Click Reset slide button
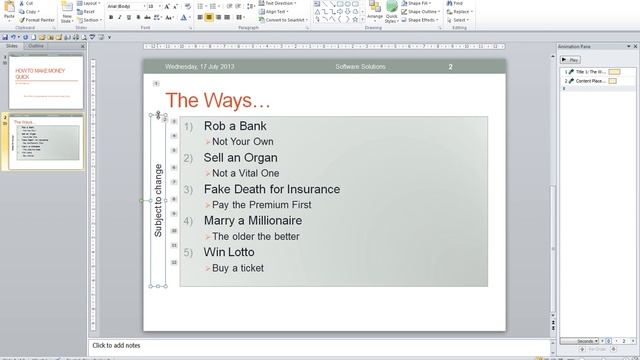 86,11
